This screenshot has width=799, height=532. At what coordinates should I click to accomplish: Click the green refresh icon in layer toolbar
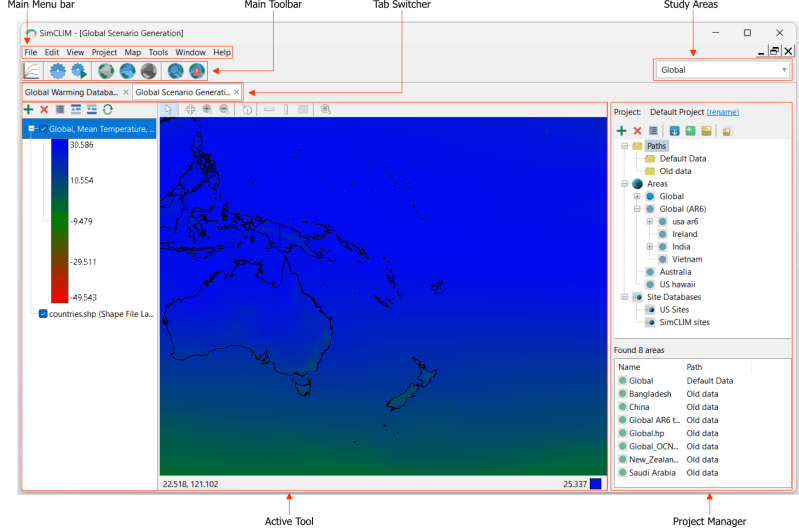click(107, 109)
